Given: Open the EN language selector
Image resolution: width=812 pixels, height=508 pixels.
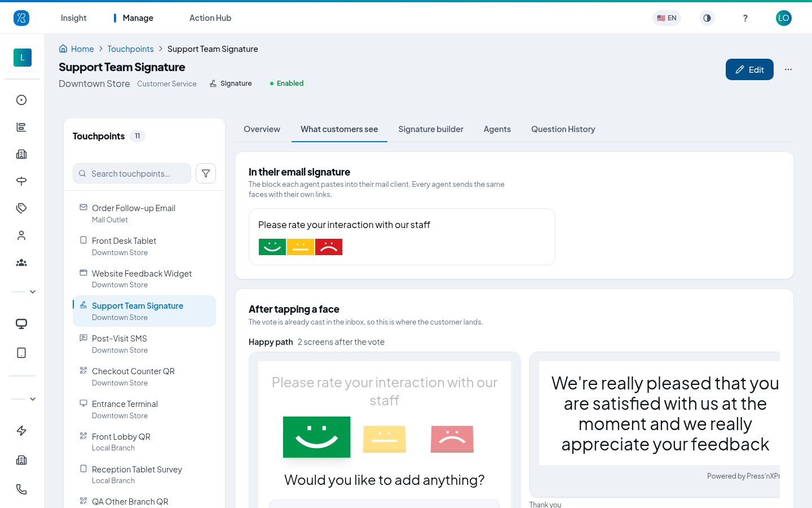Looking at the screenshot, I should pos(667,18).
